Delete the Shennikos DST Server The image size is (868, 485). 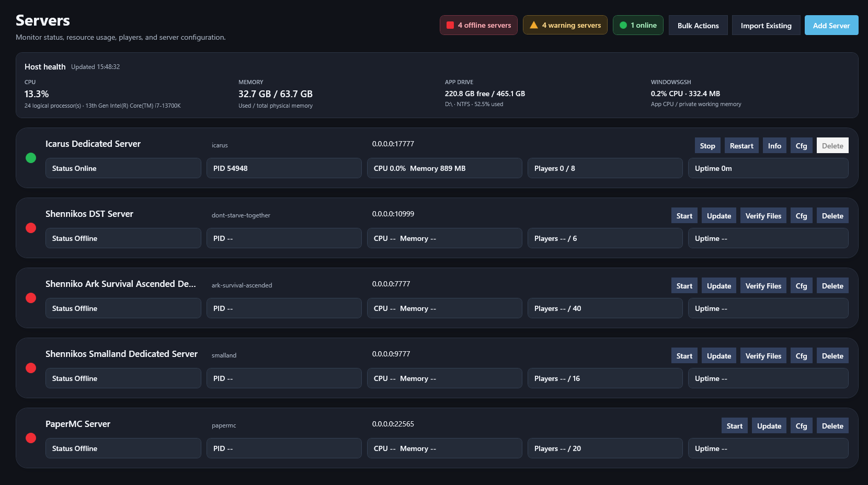832,216
